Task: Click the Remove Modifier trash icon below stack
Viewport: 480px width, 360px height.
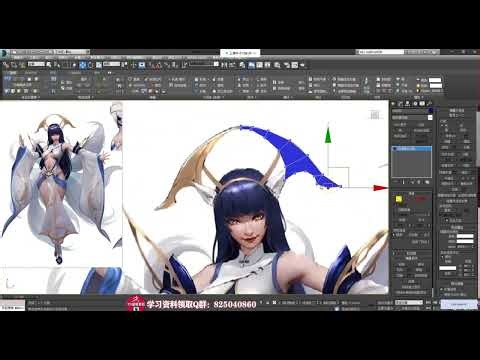Action: coord(420,182)
